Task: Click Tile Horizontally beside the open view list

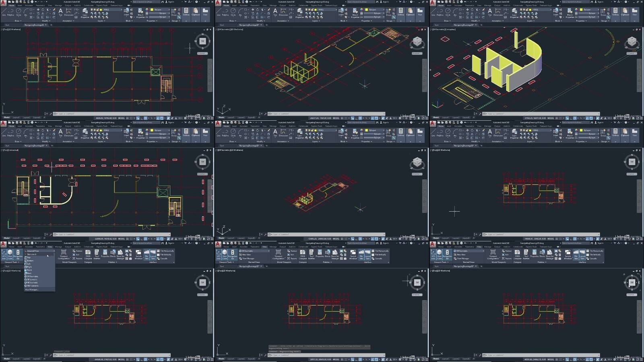Action: click(166, 251)
